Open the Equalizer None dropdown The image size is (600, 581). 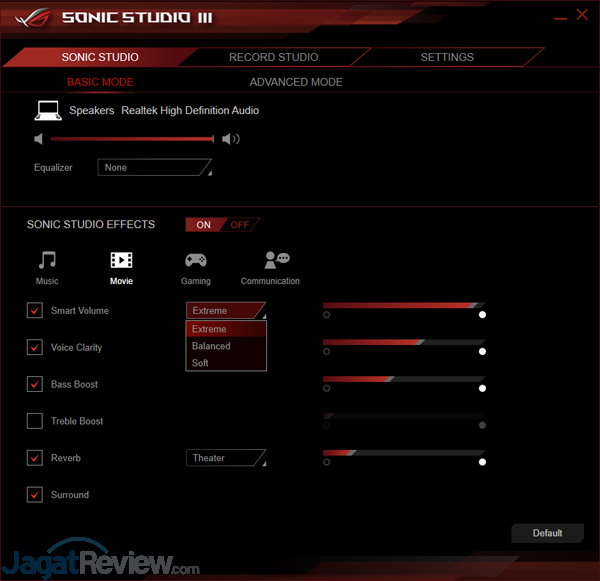(x=155, y=167)
